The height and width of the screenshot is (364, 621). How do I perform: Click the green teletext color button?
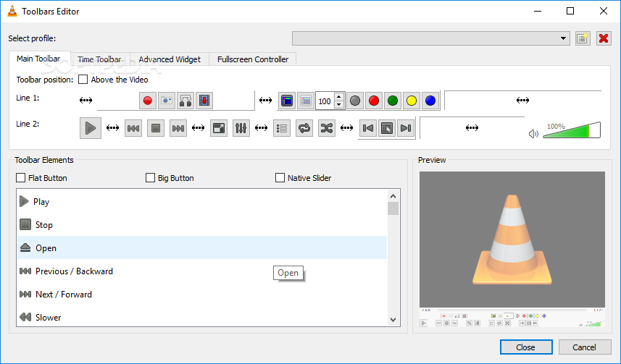[393, 101]
